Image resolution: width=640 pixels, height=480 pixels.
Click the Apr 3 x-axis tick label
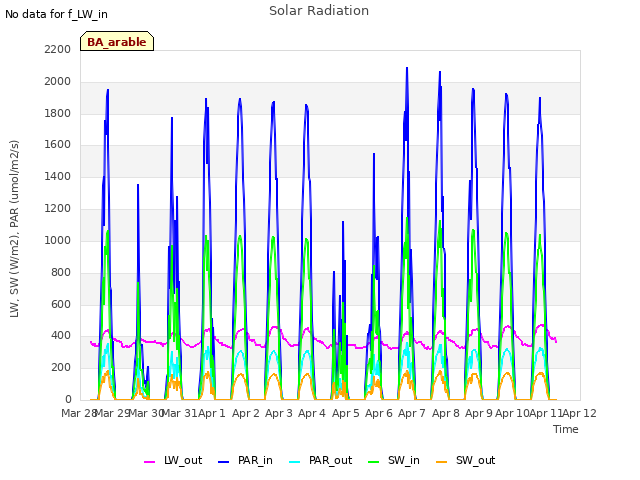pos(279,413)
